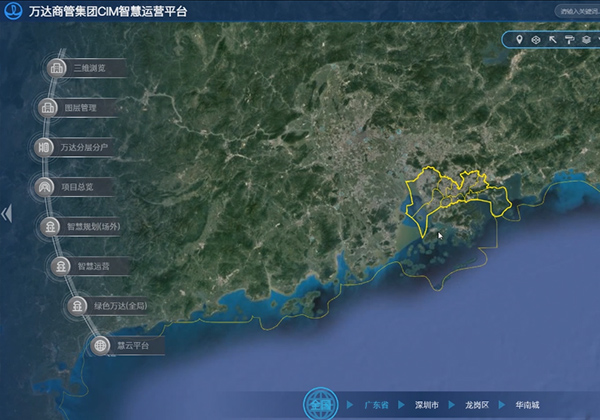Click the 全国 globe button
600x420 pixels.
(x=321, y=404)
